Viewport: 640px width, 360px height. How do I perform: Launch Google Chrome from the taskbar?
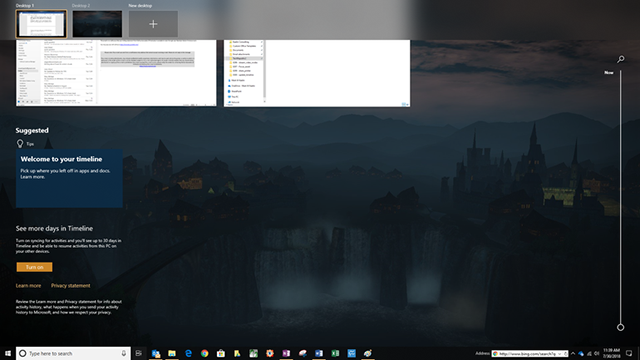tap(204, 353)
